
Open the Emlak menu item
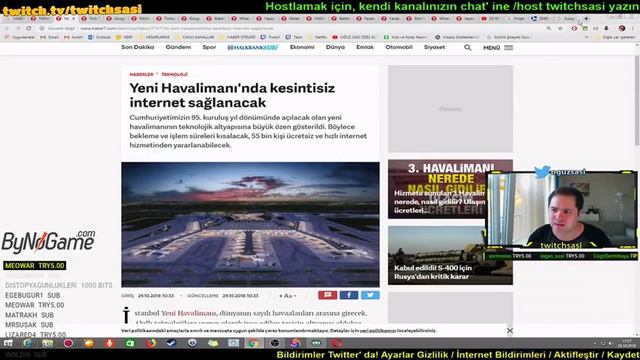(365, 47)
